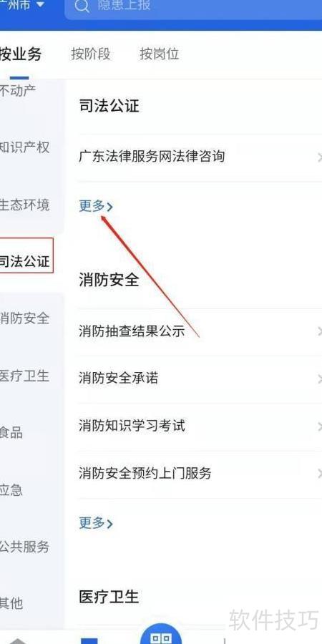
Task: Select 应急 in the sidebar
Action: [x=11, y=490]
